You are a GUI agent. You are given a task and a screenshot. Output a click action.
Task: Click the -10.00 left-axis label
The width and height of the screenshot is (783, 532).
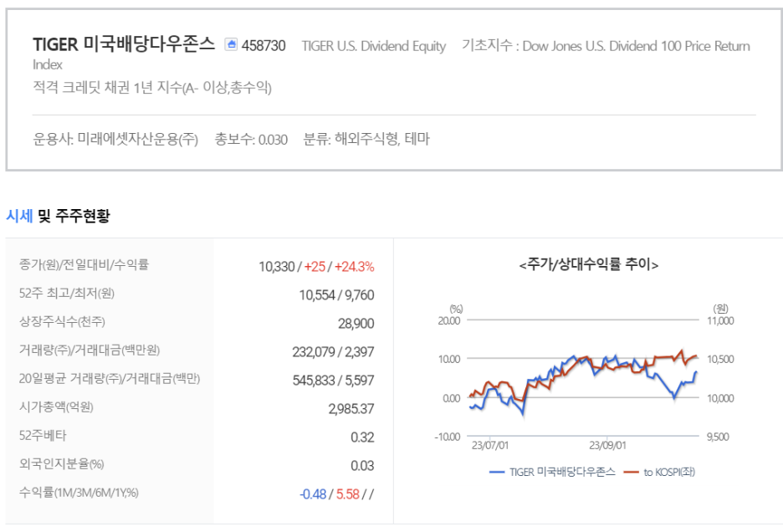(448, 437)
